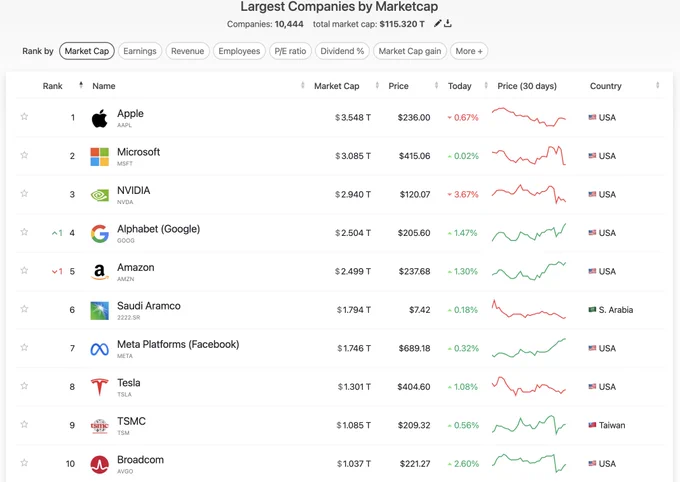
Task: Click the Meta Platforms logo icon
Action: click(99, 349)
